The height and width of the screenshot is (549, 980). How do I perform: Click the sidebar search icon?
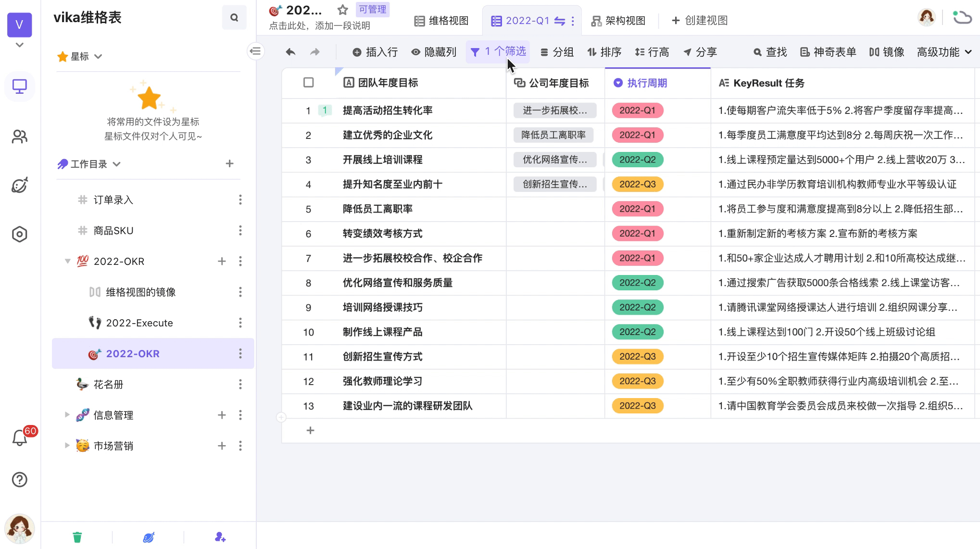(x=234, y=18)
